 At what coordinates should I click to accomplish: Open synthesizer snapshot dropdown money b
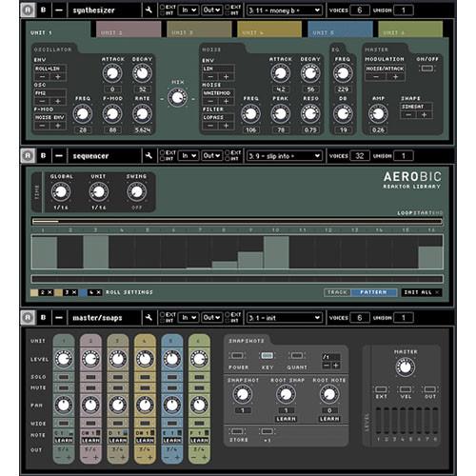[x=285, y=10]
